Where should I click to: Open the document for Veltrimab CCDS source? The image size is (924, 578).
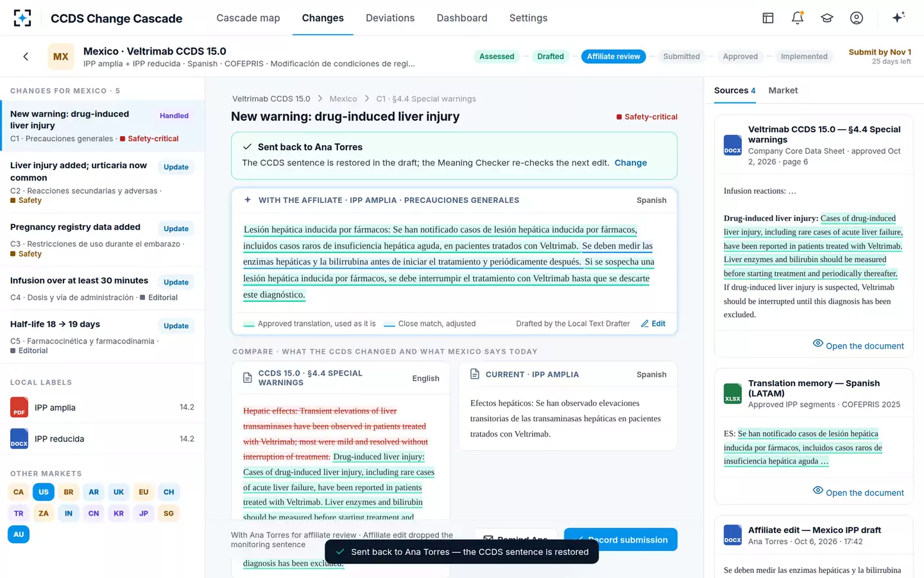point(859,346)
